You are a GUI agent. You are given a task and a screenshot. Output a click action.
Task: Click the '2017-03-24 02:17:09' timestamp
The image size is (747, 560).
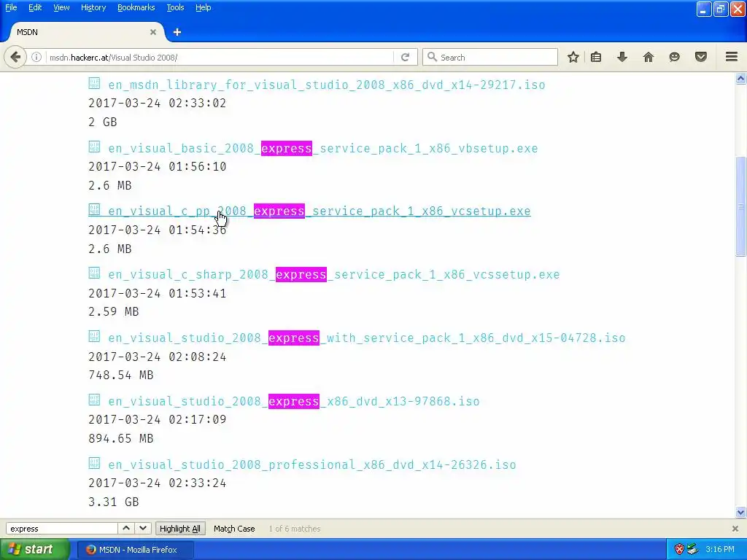158,419
